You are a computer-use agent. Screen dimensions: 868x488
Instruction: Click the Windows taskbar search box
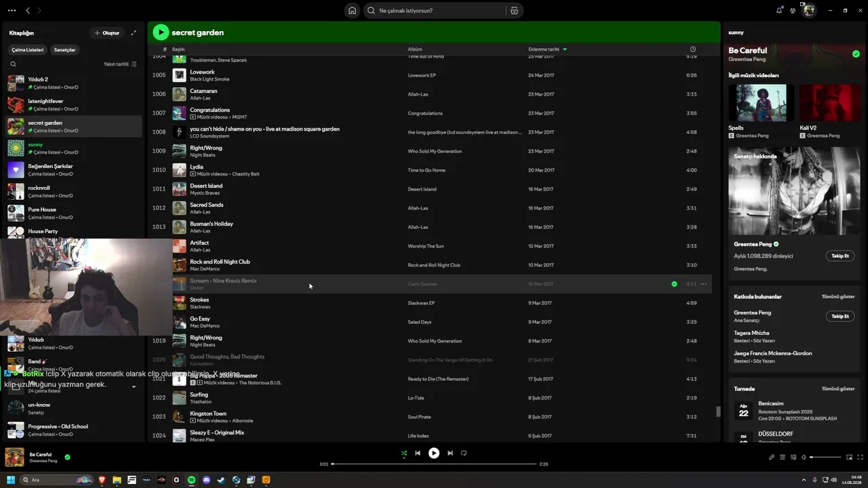pos(57,480)
